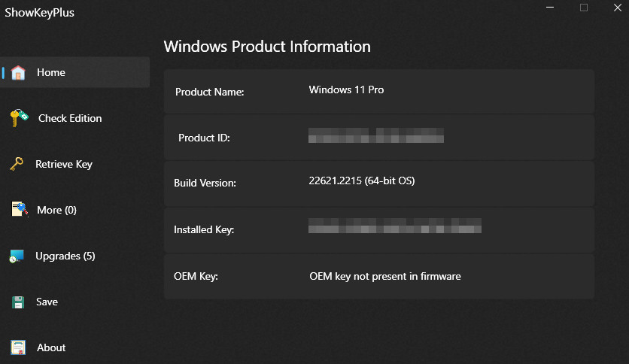The width and height of the screenshot is (629, 364).
Task: Open the About page label
Action: click(x=51, y=347)
